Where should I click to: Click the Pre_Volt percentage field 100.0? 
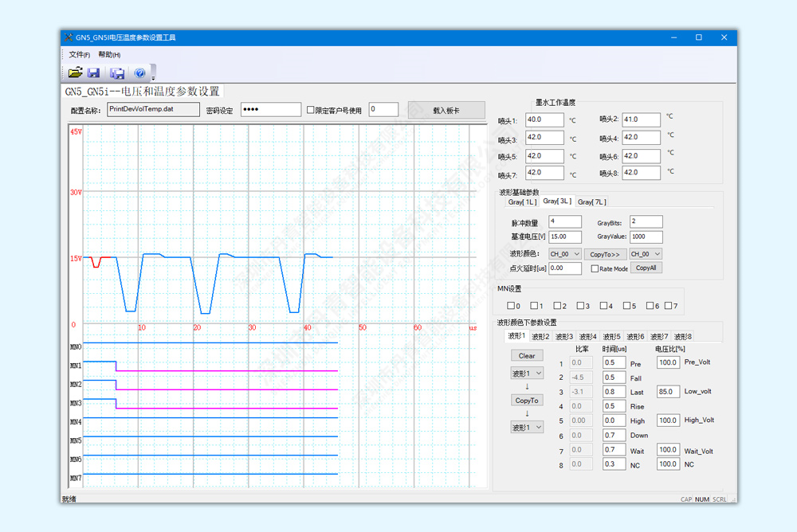tap(668, 363)
